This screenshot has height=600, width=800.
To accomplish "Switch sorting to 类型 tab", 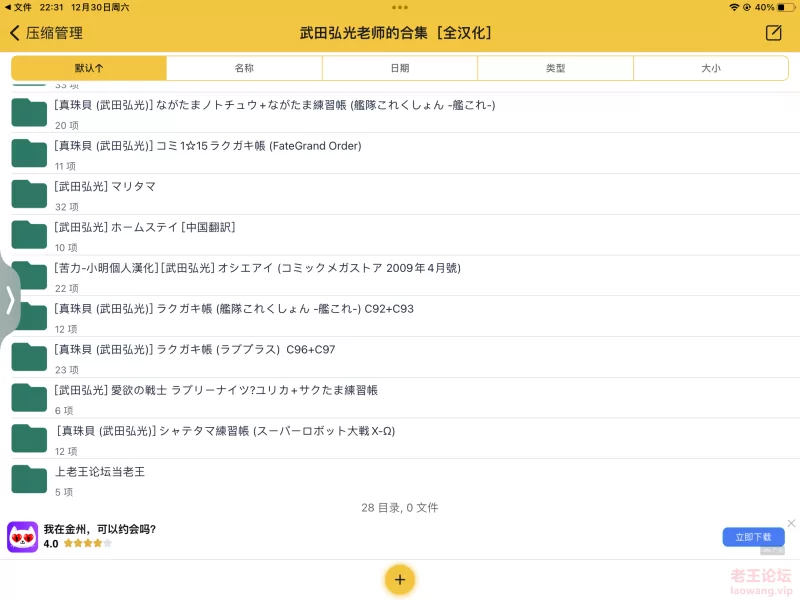I will 556,68.
